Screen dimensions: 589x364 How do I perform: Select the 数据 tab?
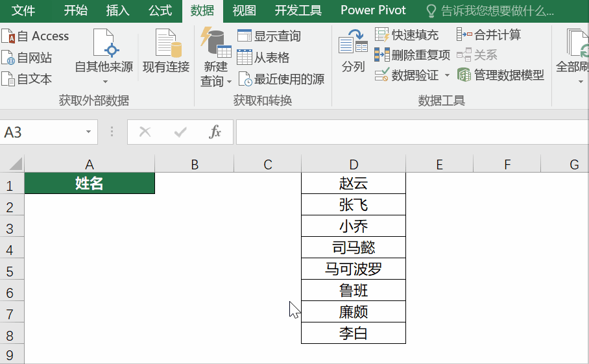coord(202,10)
